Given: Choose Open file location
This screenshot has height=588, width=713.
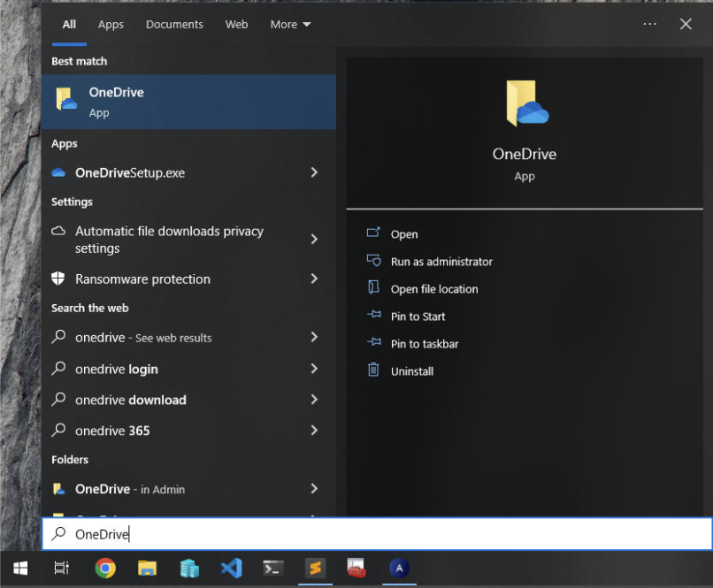Looking at the screenshot, I should (434, 289).
